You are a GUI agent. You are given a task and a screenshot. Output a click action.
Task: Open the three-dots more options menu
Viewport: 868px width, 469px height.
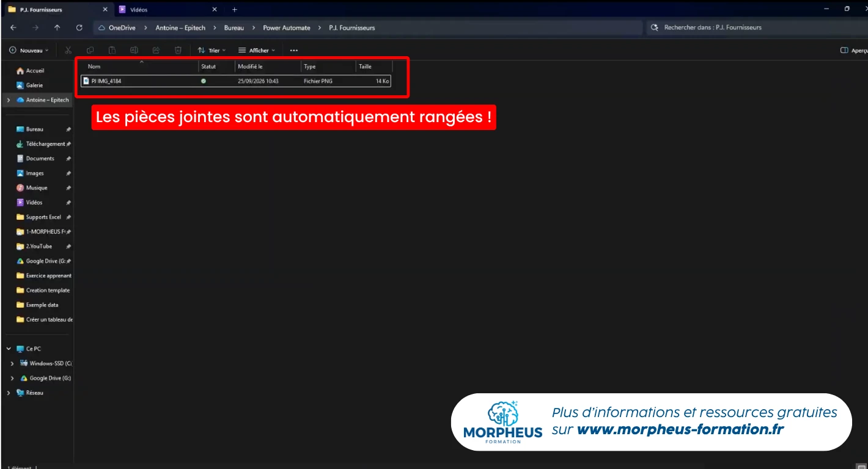point(294,50)
